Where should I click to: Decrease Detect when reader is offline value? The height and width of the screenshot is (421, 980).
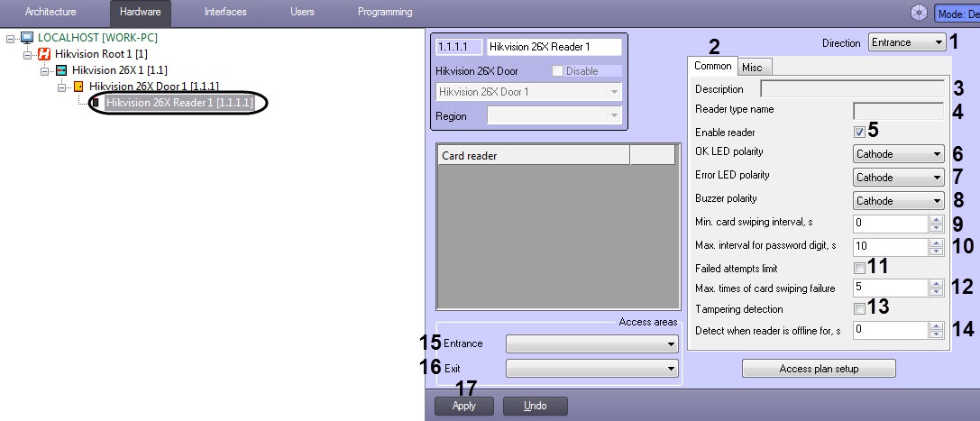pyautogui.click(x=936, y=334)
